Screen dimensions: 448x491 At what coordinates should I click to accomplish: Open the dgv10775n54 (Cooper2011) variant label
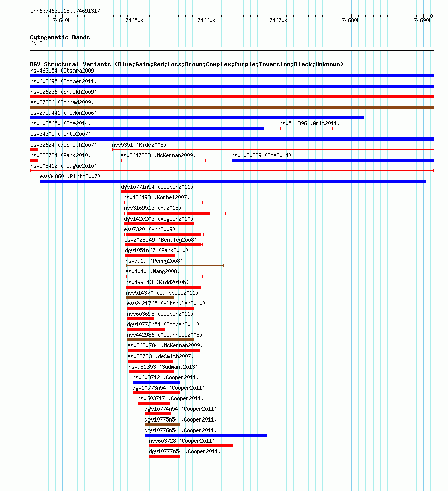click(181, 419)
